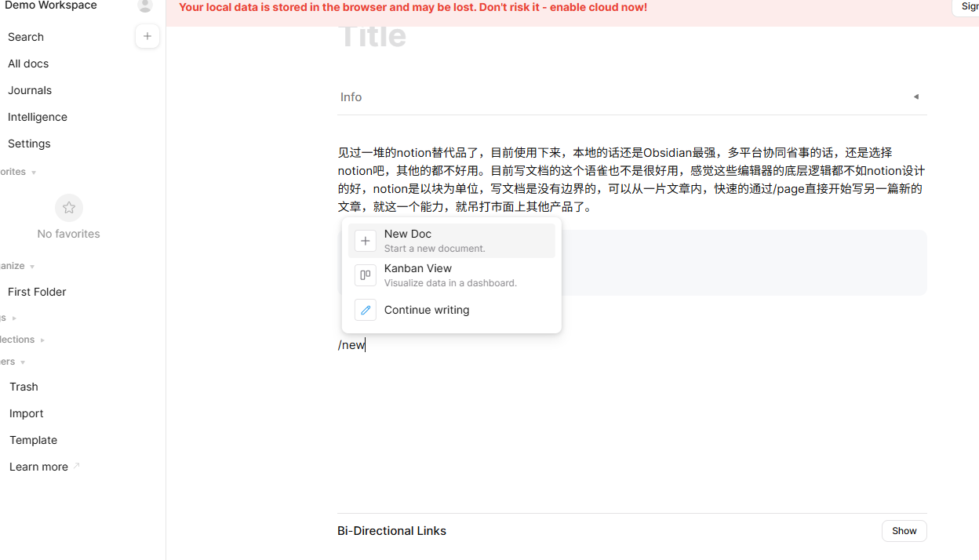Follow the Learn more link
Image resolution: width=979 pixels, height=560 pixels.
point(39,467)
